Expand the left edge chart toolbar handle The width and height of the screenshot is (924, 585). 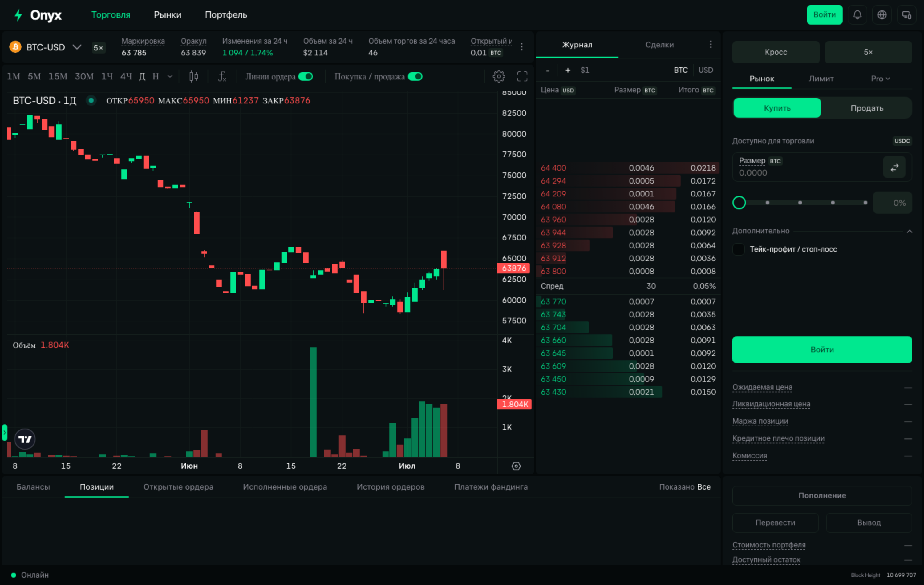[x=5, y=432]
